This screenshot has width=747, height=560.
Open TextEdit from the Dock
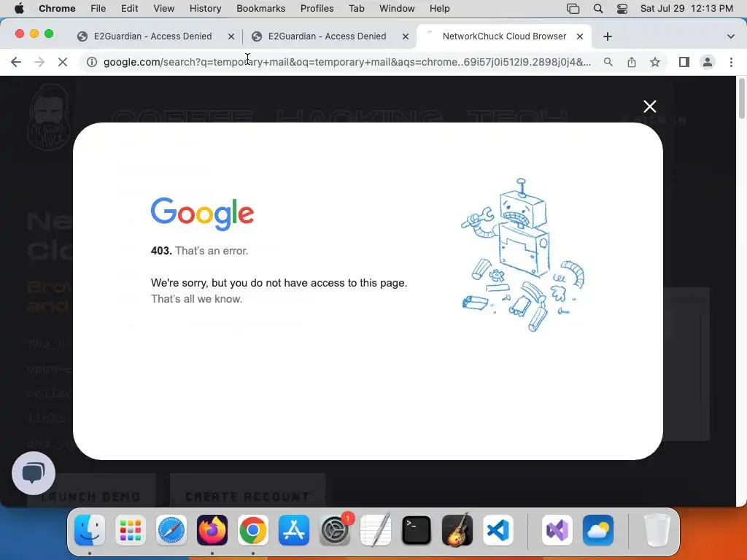376,530
